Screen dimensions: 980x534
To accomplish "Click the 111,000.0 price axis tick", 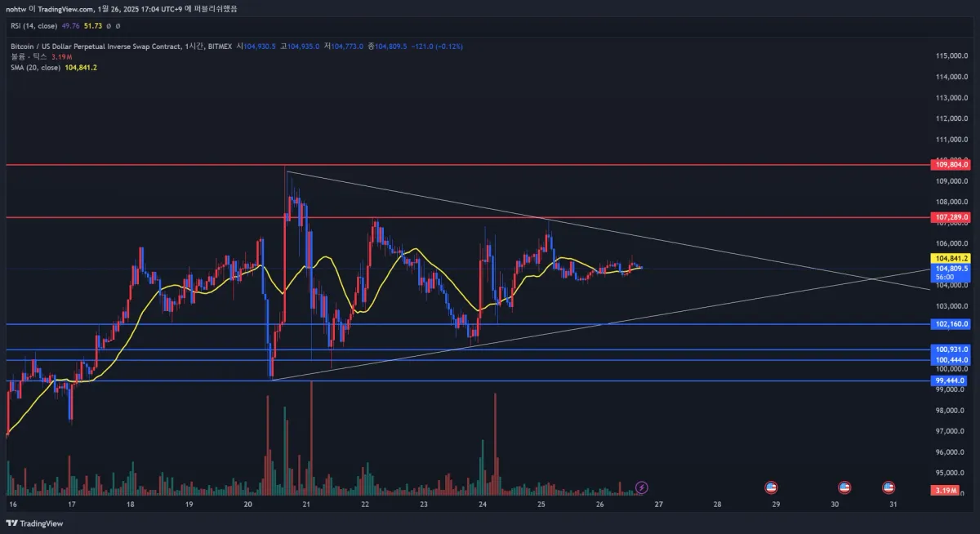I will tap(952, 139).
